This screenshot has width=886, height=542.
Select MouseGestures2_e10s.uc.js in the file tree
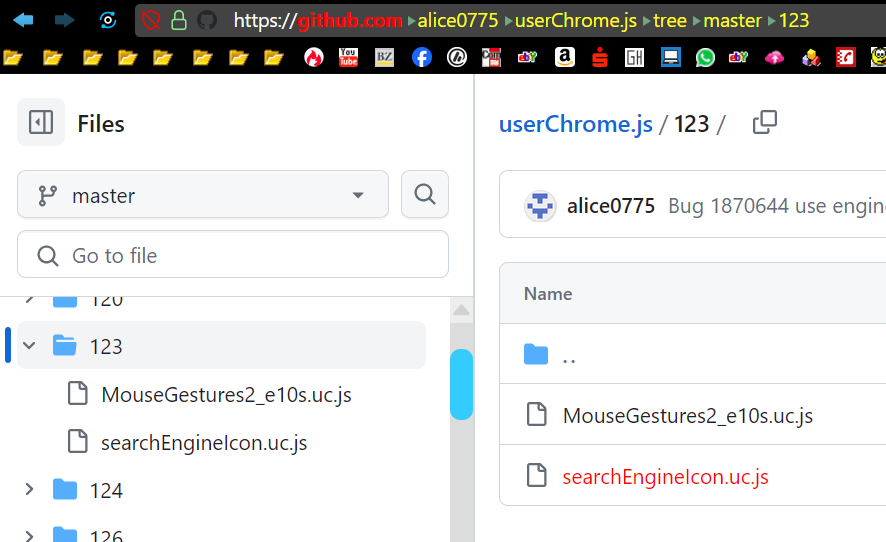[226, 394]
